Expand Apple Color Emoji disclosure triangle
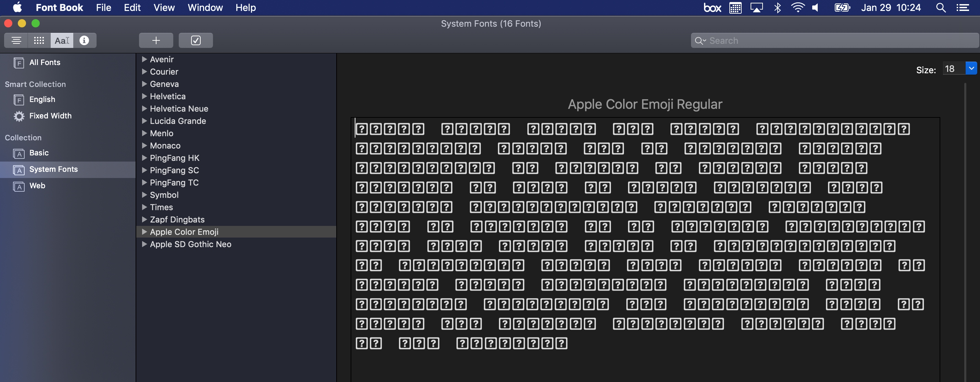This screenshot has width=980, height=382. pyautogui.click(x=144, y=232)
